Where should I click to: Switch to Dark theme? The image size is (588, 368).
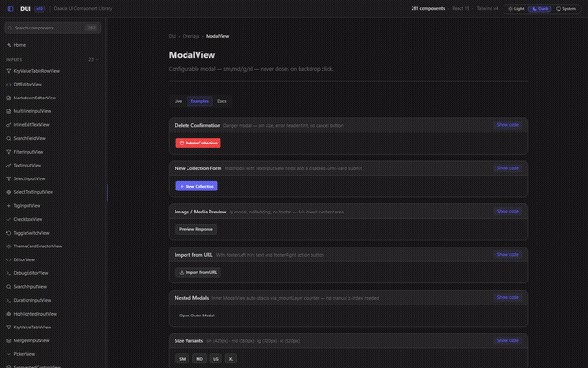pos(540,9)
